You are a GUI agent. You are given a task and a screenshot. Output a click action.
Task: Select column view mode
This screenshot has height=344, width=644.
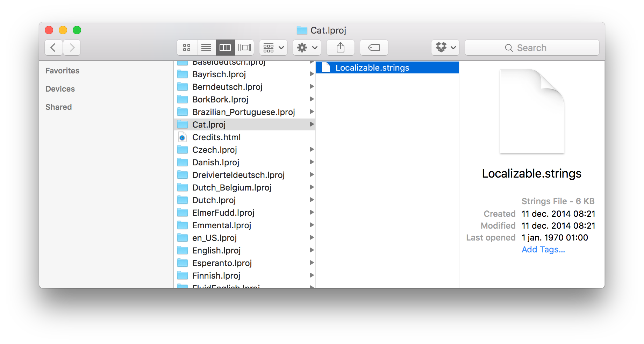click(225, 48)
